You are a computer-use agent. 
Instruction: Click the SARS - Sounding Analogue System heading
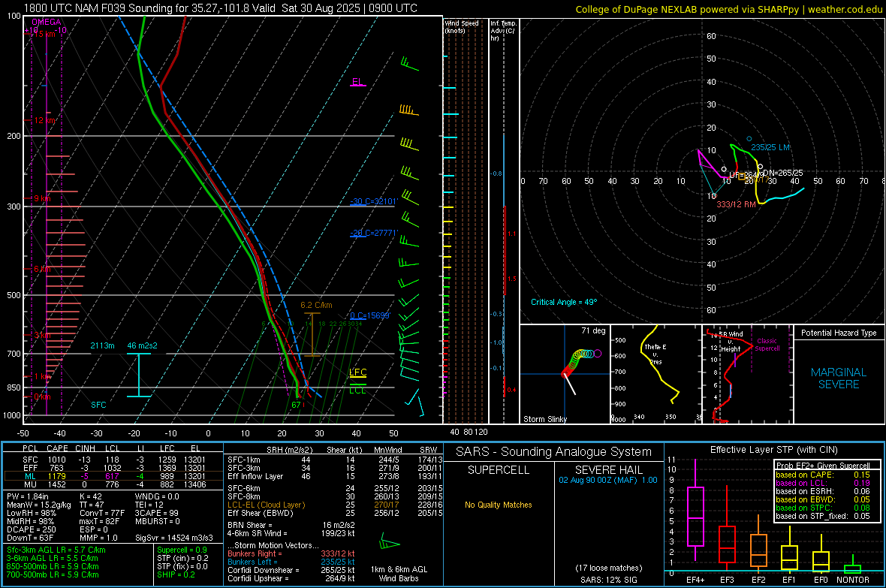553,452
